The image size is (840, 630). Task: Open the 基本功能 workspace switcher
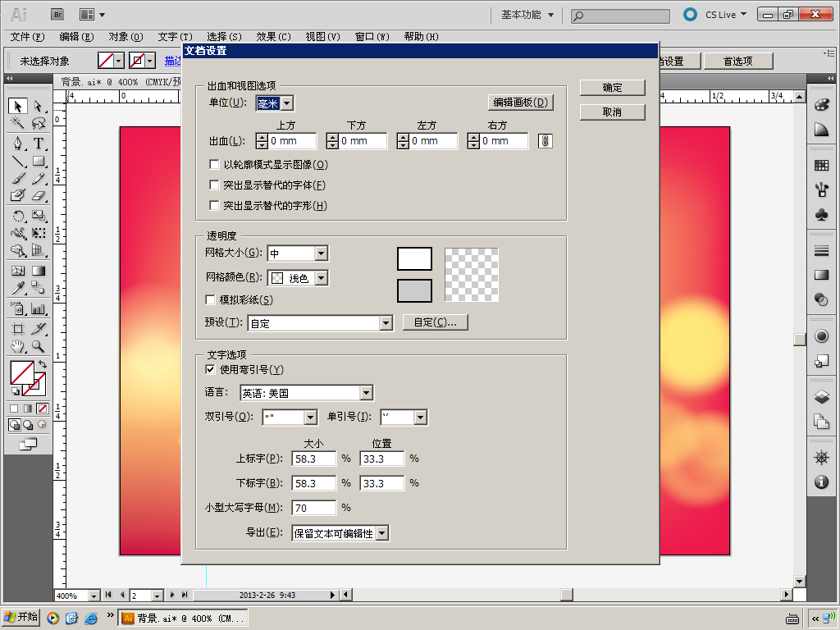coord(527,15)
